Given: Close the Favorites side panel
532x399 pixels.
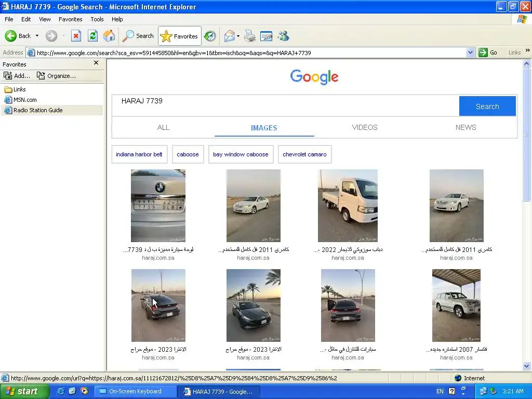Looking at the screenshot, I should (x=96, y=63).
